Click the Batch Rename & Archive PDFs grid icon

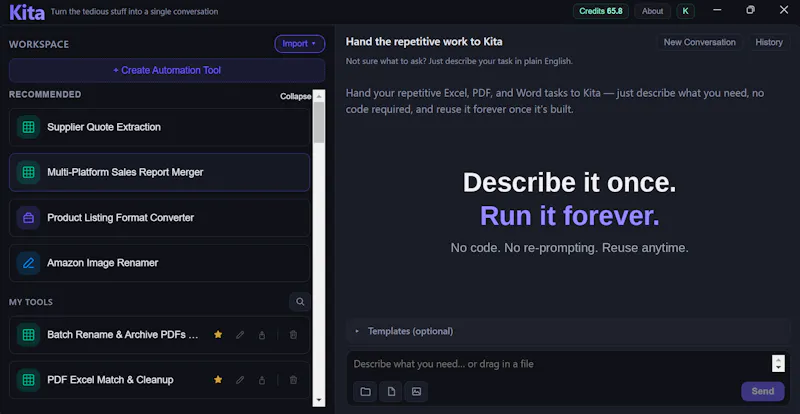click(x=29, y=335)
